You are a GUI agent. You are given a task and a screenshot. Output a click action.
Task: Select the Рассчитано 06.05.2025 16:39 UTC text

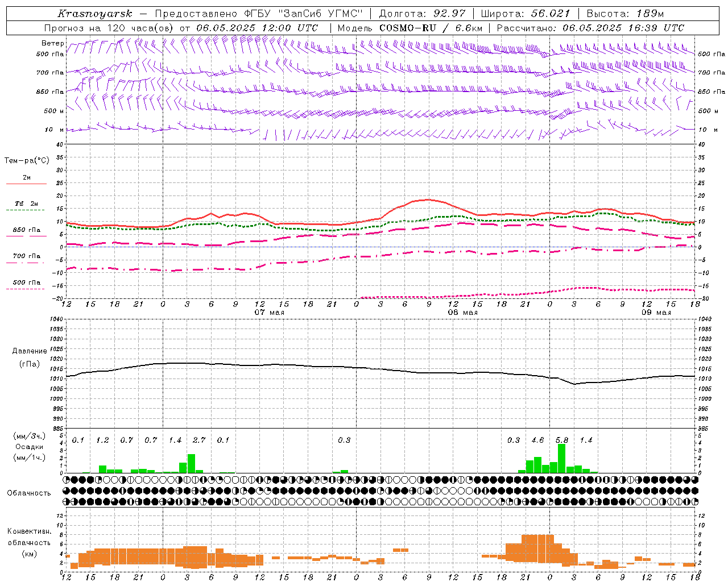point(590,28)
